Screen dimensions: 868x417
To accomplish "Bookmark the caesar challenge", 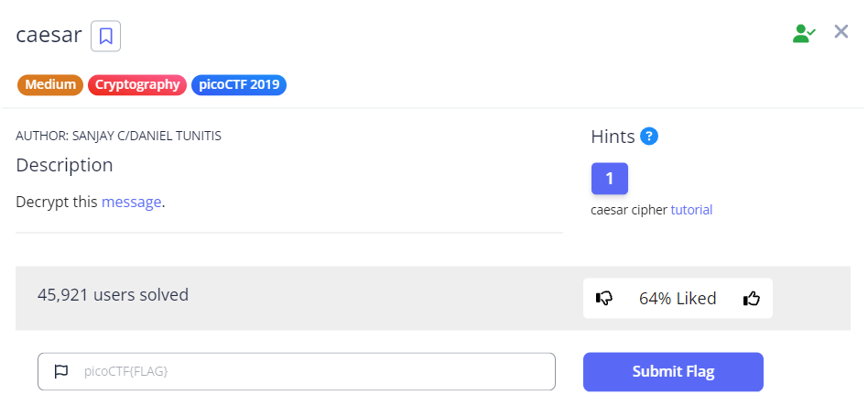I will [x=106, y=37].
